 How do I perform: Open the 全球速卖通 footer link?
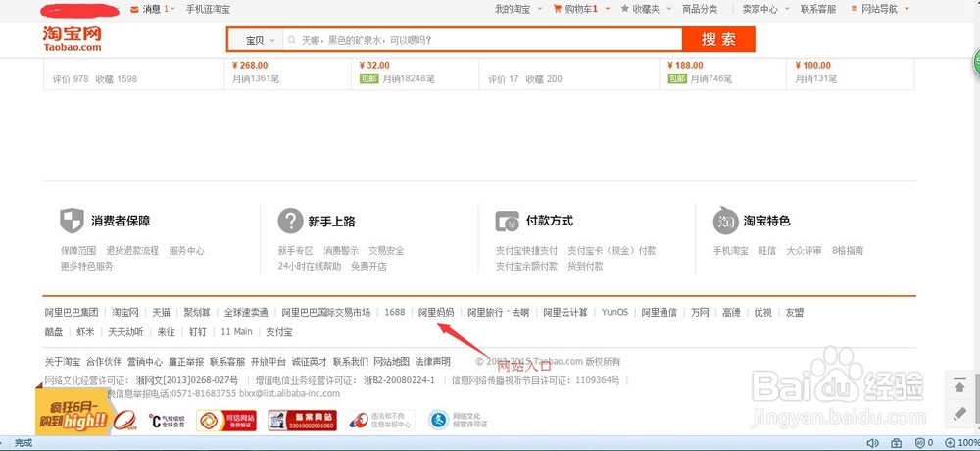click(246, 312)
